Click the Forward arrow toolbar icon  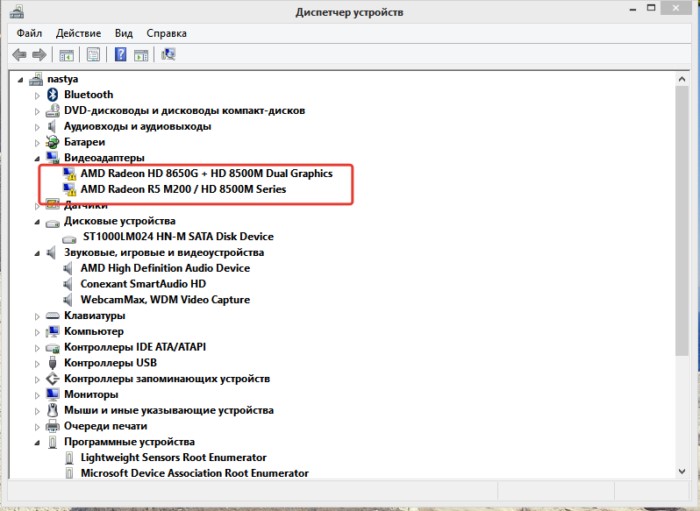(x=39, y=54)
